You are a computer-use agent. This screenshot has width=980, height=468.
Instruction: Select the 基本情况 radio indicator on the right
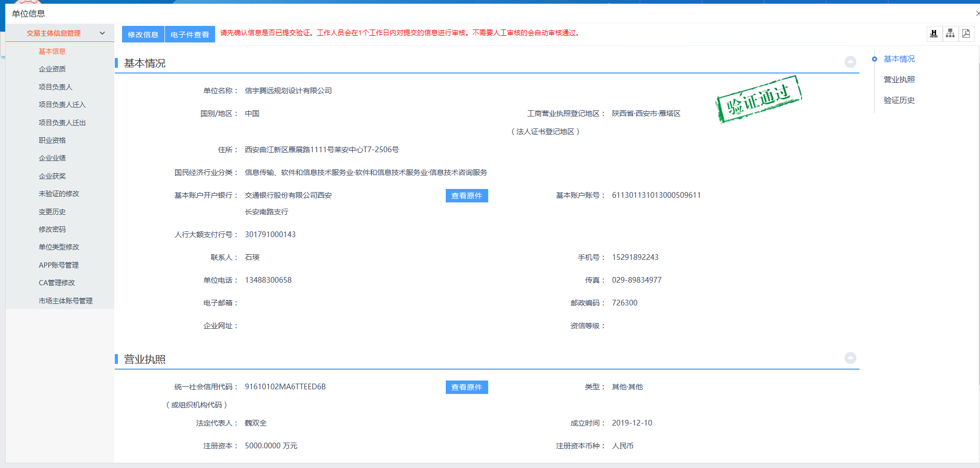coord(875,59)
